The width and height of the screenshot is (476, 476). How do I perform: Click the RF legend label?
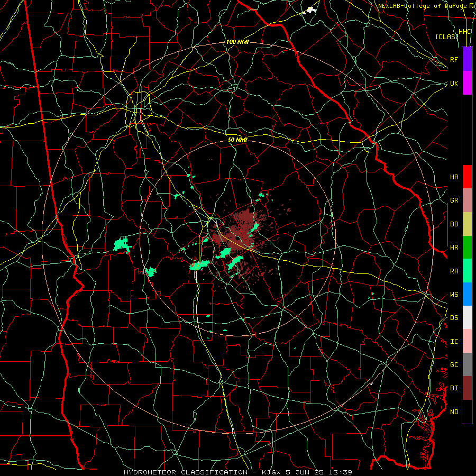(454, 59)
